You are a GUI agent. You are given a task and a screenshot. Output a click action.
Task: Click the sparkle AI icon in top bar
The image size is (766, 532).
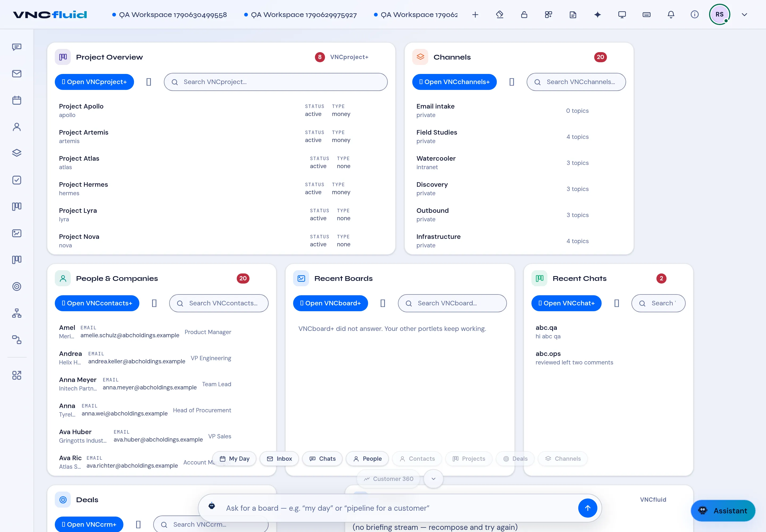598,15
